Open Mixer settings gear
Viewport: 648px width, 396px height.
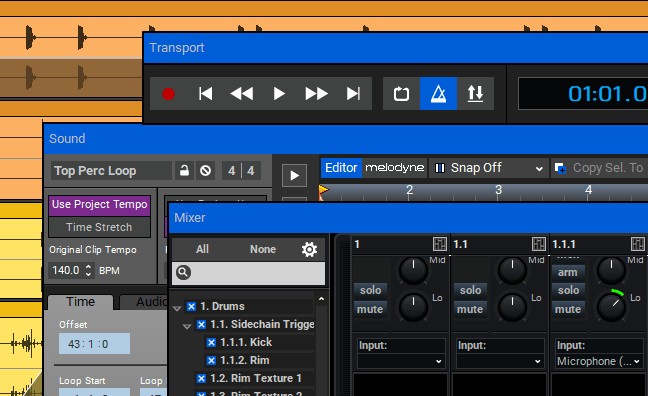pos(309,249)
